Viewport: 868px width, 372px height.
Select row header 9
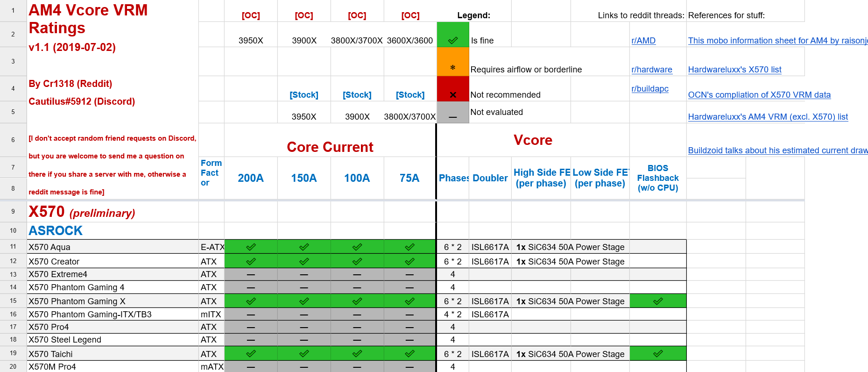click(x=13, y=212)
